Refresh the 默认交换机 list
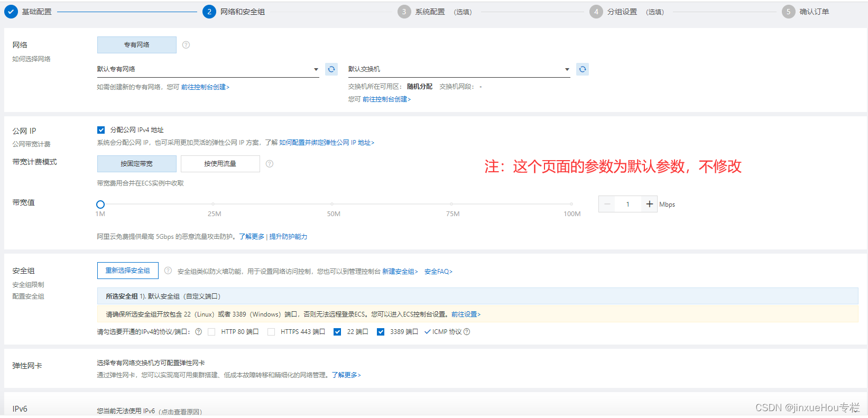Viewport: 868px width, 418px height. (583, 69)
